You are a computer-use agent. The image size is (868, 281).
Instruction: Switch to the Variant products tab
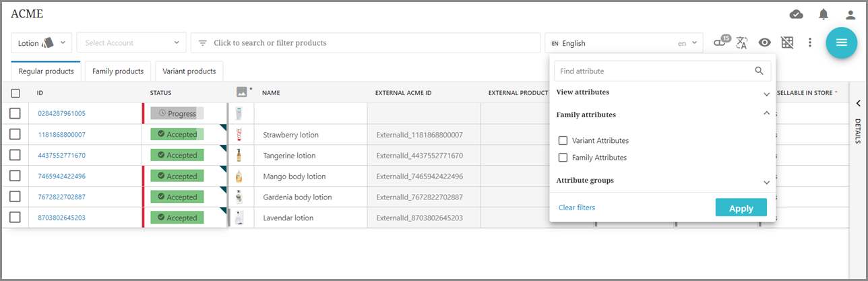pyautogui.click(x=189, y=71)
